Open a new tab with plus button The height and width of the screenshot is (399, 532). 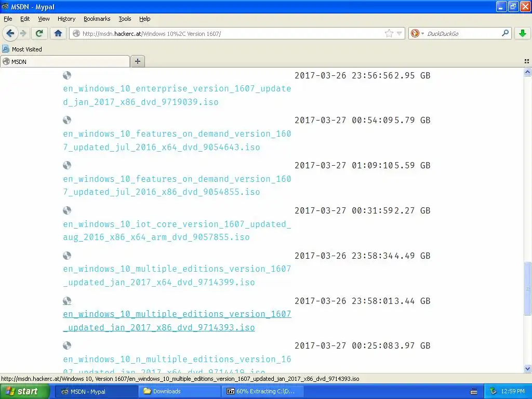pyautogui.click(x=137, y=61)
